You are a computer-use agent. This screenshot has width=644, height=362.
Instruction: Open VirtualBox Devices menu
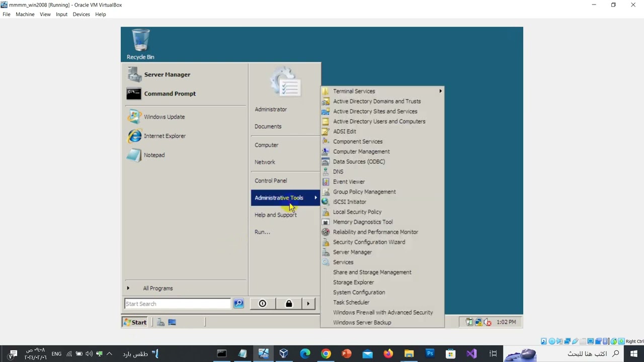tap(82, 14)
